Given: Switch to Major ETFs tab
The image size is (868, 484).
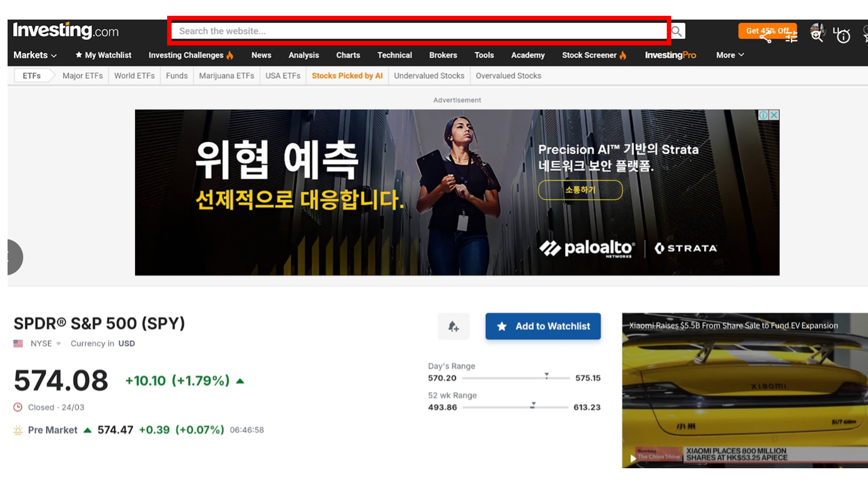Looking at the screenshot, I should (x=83, y=76).
